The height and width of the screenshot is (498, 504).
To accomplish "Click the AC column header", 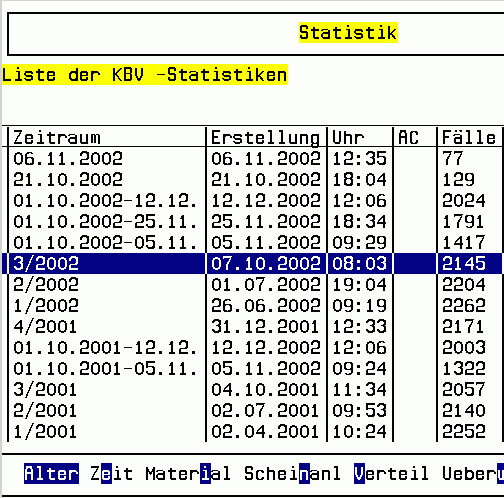I will tap(408, 137).
